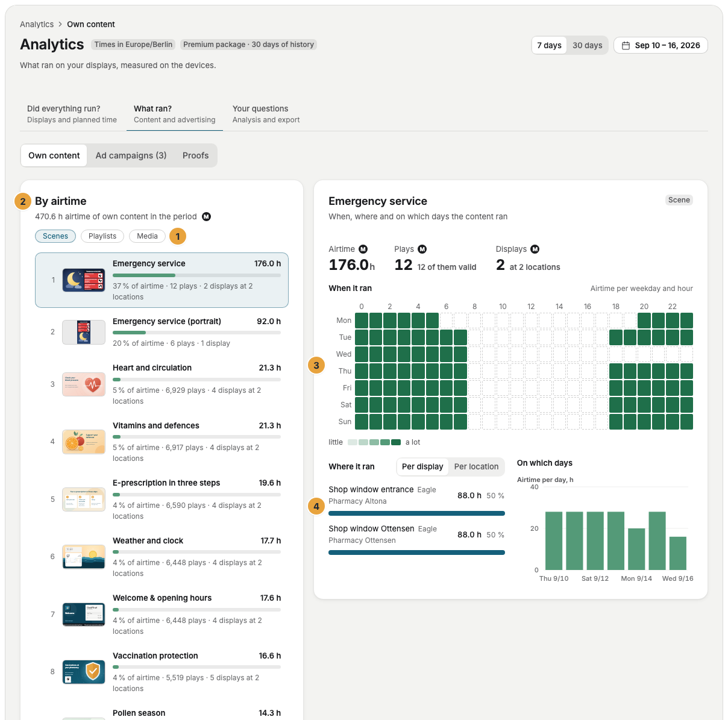Select Welcome & opening hours title in the list
Image resolution: width=728 pixels, height=720 pixels.
162,598
